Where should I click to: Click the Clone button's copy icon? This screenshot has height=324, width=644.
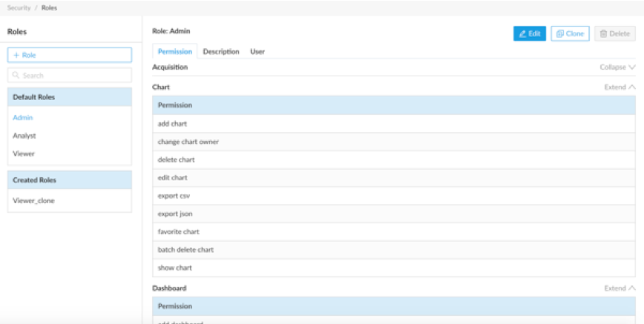[x=560, y=34]
